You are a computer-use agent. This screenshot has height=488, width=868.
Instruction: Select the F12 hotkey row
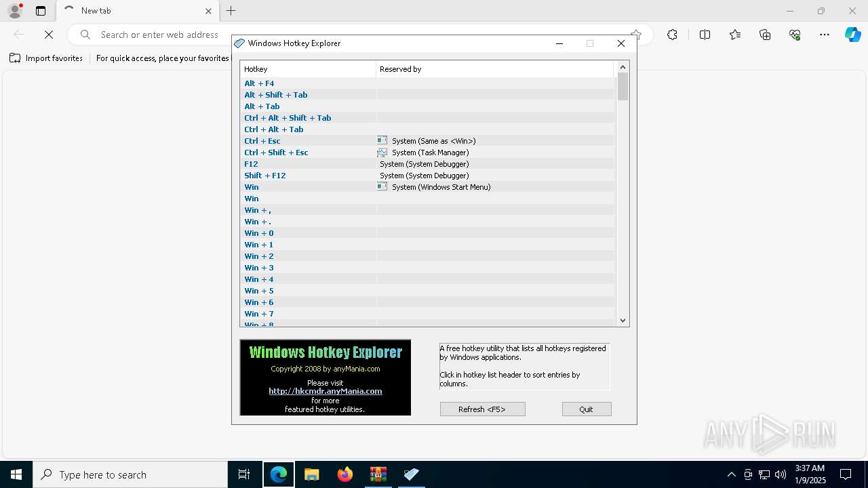coord(428,164)
